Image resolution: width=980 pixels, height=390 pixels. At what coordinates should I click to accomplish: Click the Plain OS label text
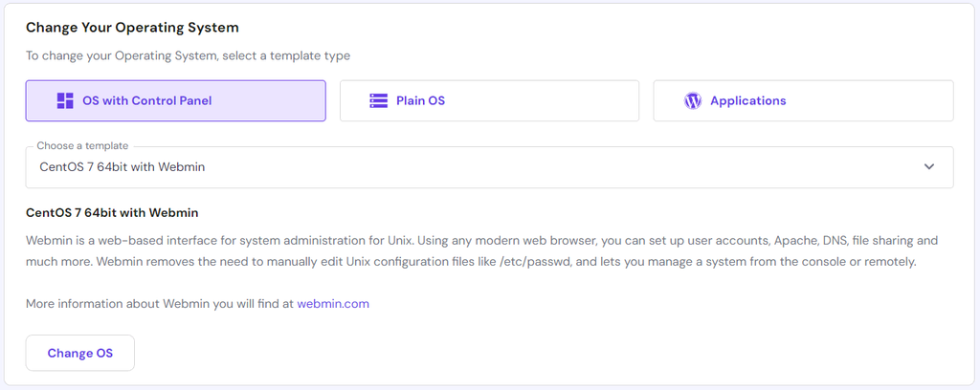[421, 100]
